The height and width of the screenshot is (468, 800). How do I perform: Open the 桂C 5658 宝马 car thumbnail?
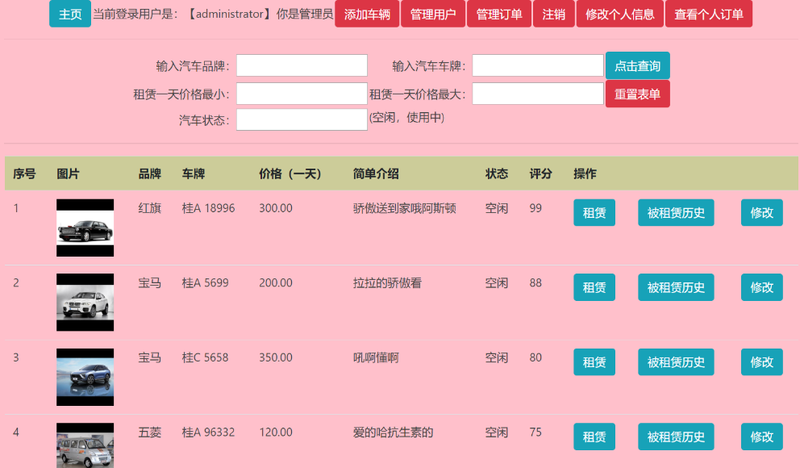85,377
